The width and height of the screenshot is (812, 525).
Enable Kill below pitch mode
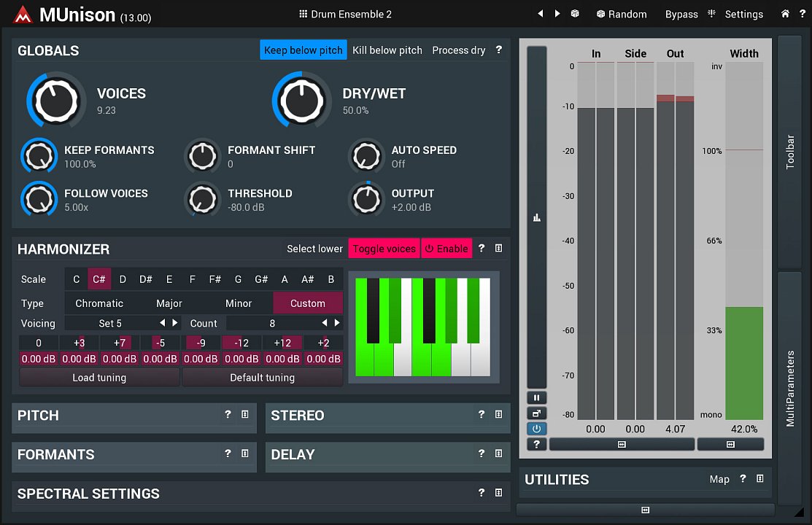tap(387, 50)
